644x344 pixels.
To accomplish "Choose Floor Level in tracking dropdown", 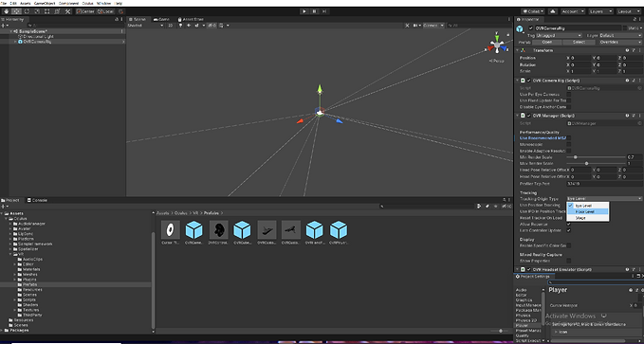I will click(588, 212).
